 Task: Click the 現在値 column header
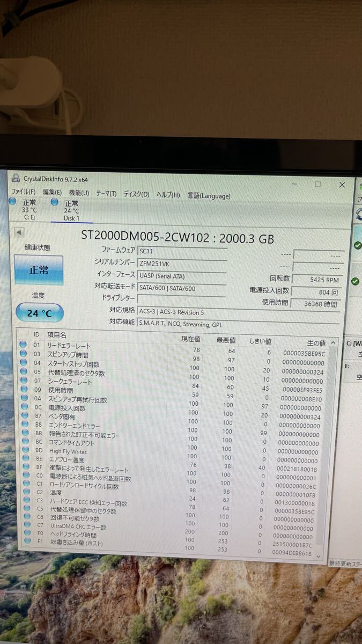pyautogui.click(x=191, y=339)
